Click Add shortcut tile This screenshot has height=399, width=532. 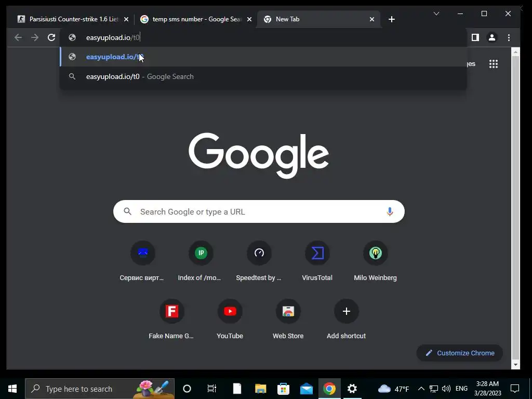coord(347,319)
